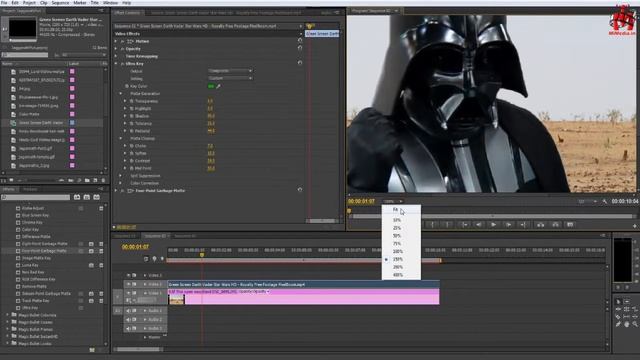The image size is (640, 360).
Task: Open playback resolution dropdown in Program monitor
Action: (x=587, y=201)
